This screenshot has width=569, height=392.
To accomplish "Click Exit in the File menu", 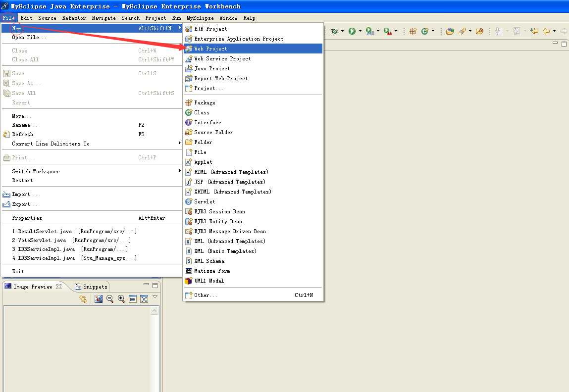I will [x=92, y=271].
